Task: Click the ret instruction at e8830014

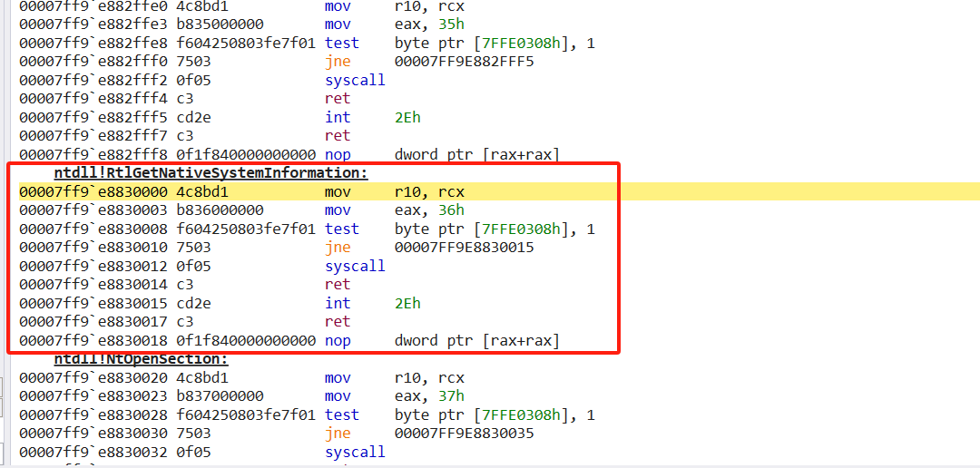Action: [x=338, y=285]
